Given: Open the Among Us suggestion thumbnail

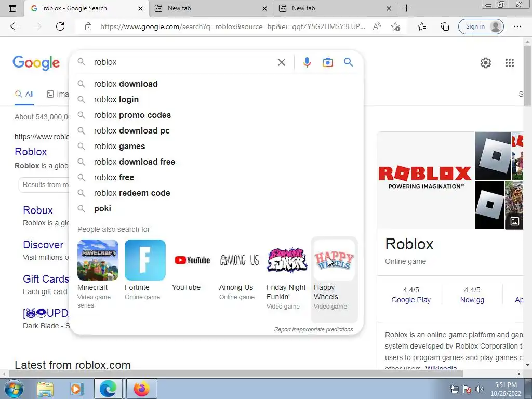Looking at the screenshot, I should 240,260.
